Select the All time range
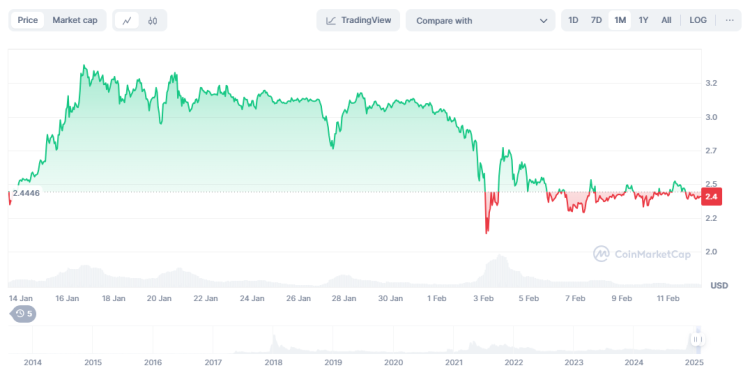750x384 pixels. [666, 20]
